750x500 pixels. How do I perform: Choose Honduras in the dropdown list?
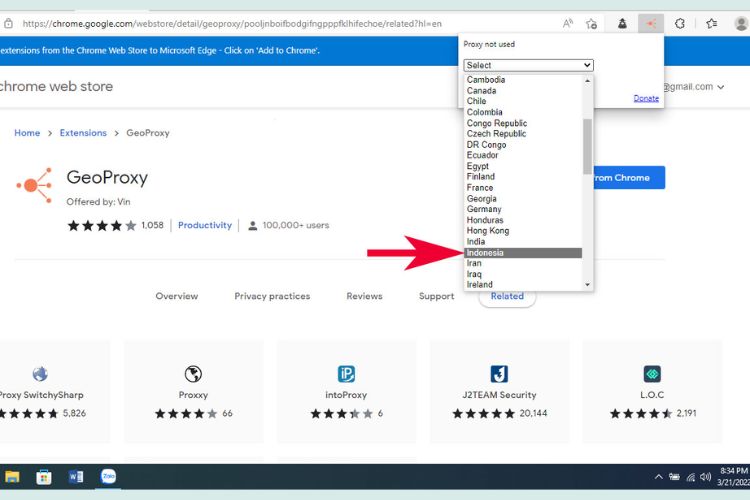point(523,220)
